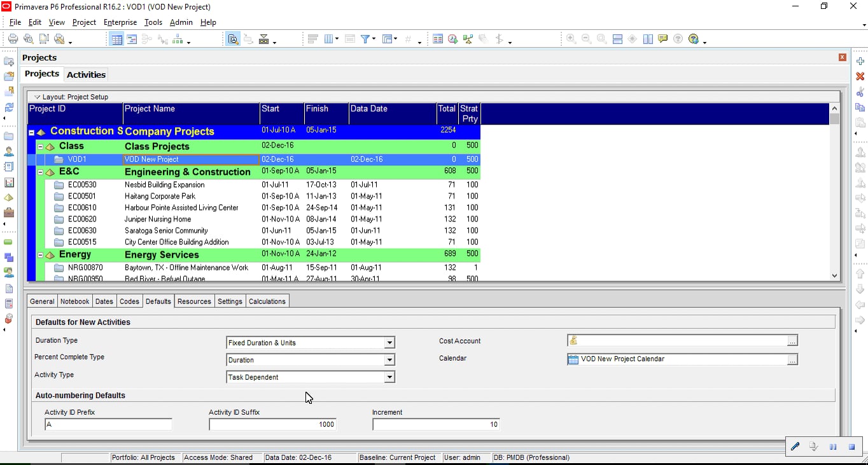Open the Duration Type dropdown
This screenshot has width=868, height=465.
click(389, 343)
